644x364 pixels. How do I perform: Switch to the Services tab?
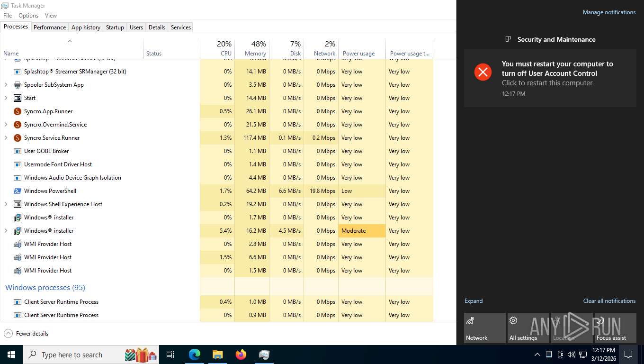pyautogui.click(x=181, y=27)
